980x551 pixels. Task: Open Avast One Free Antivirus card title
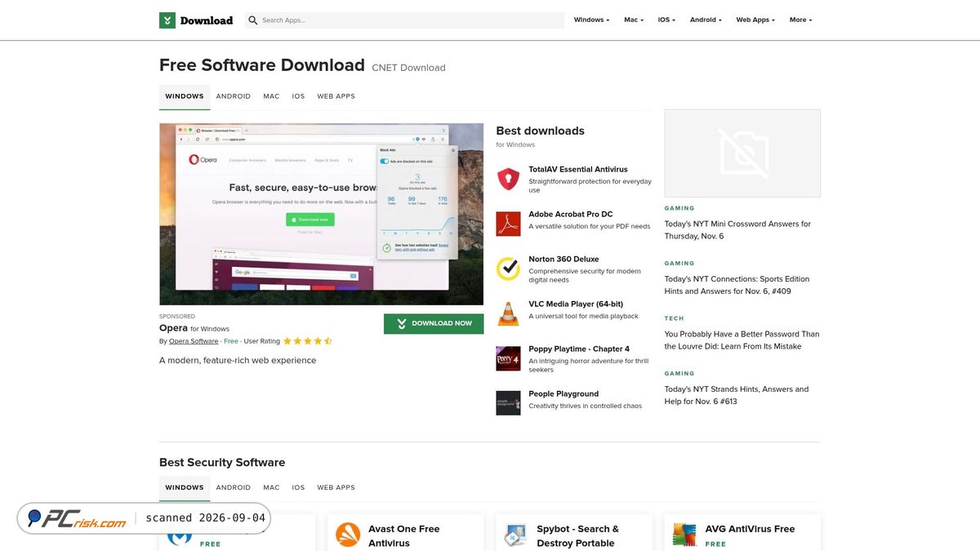(x=404, y=535)
